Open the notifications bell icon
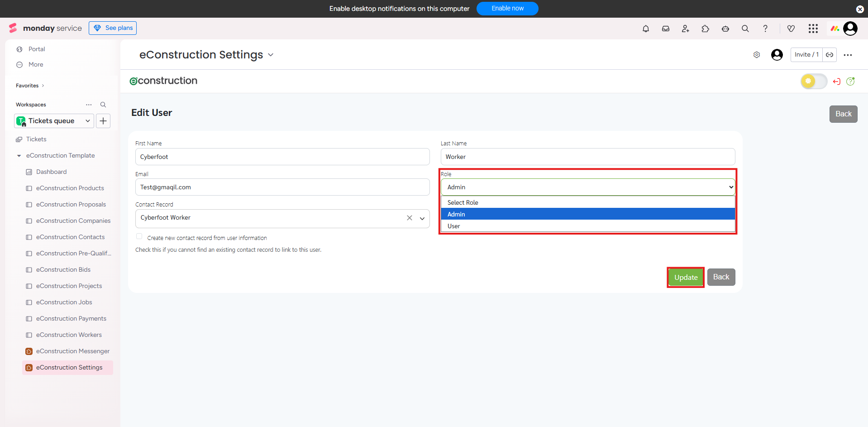 646,29
